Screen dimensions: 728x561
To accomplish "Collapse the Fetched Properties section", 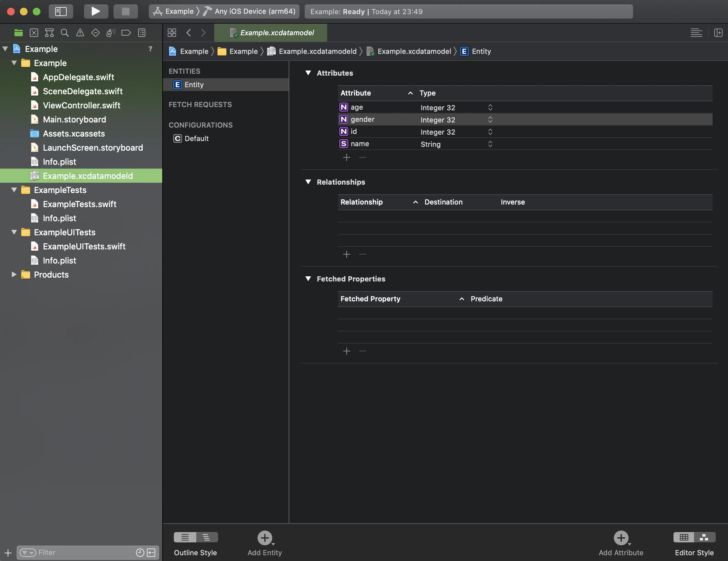I will pos(308,279).
